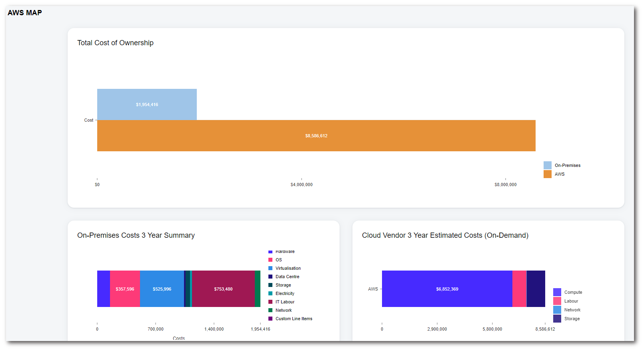The width and height of the screenshot is (644, 351).
Task: Click the $753,480 IT Labour bar segment
Action: 223,289
